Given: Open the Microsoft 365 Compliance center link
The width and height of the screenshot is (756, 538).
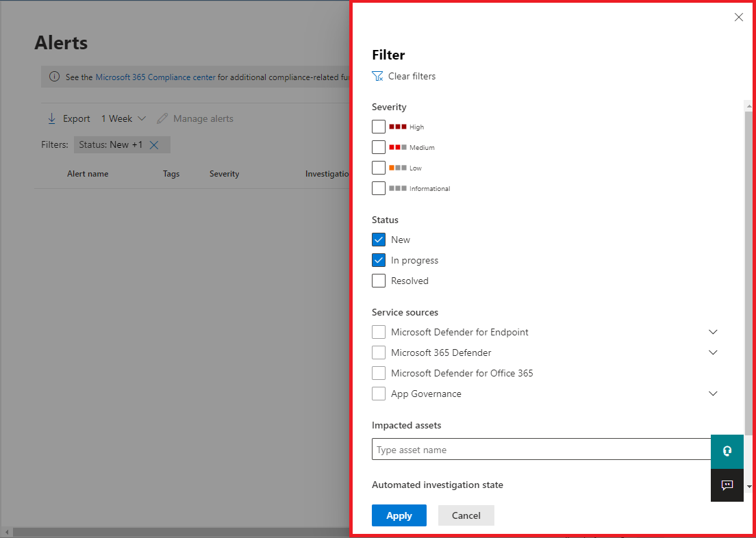Looking at the screenshot, I should click(x=155, y=77).
